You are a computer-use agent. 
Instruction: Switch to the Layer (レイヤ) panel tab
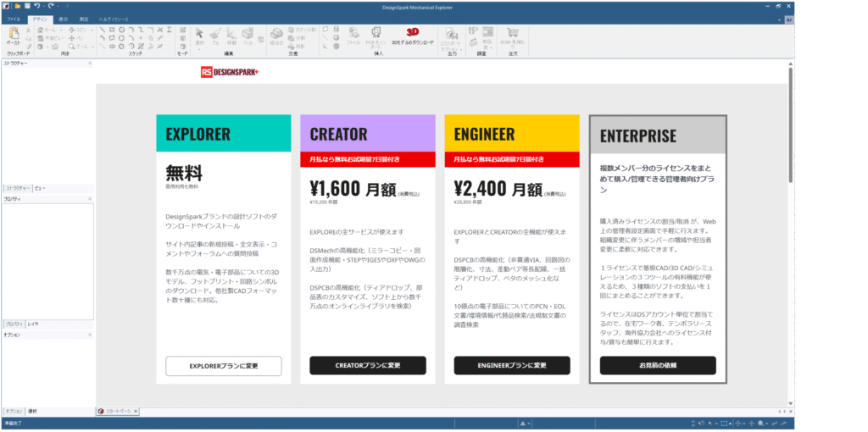click(x=33, y=324)
